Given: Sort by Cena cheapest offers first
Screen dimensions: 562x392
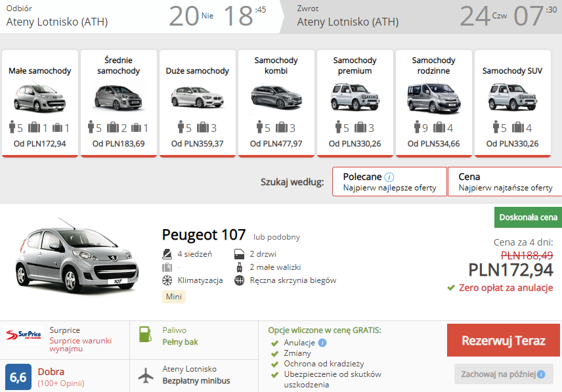Looking at the screenshot, I should click(x=504, y=182).
